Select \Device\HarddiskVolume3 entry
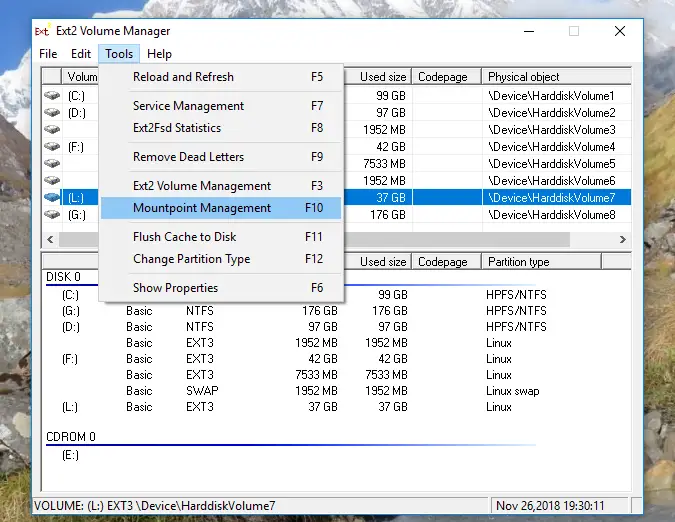The image size is (675, 522). 551,130
